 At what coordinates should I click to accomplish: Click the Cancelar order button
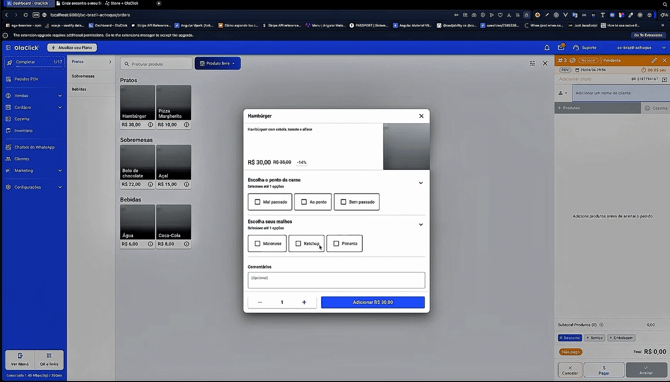click(570, 370)
